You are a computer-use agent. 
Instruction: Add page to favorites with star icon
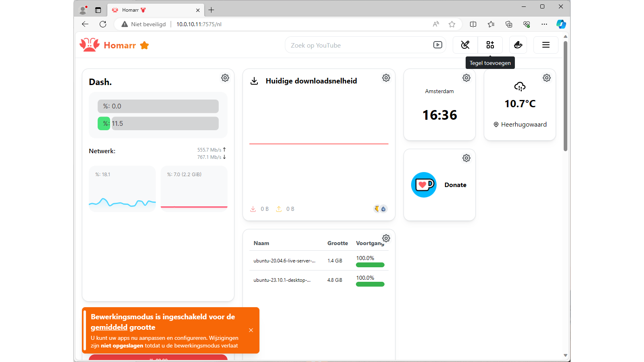click(452, 24)
